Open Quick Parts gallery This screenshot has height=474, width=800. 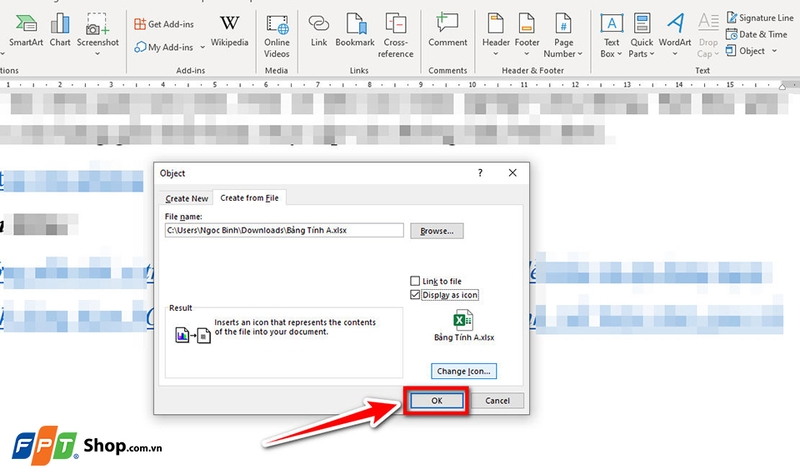pyautogui.click(x=641, y=36)
